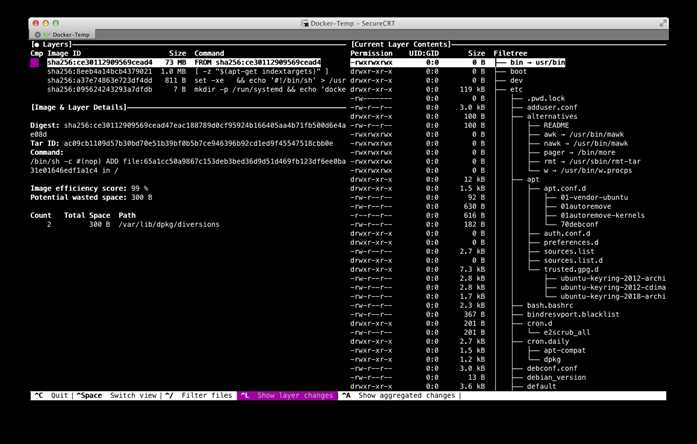Select debian_version file
Viewport: 697px width, 444px height.
[556, 377]
